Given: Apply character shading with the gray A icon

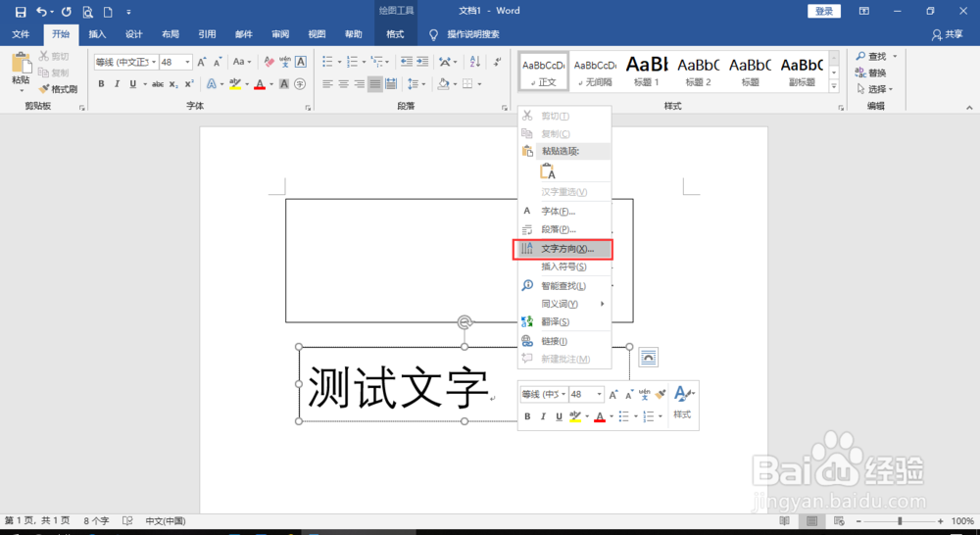Looking at the screenshot, I should [284, 83].
